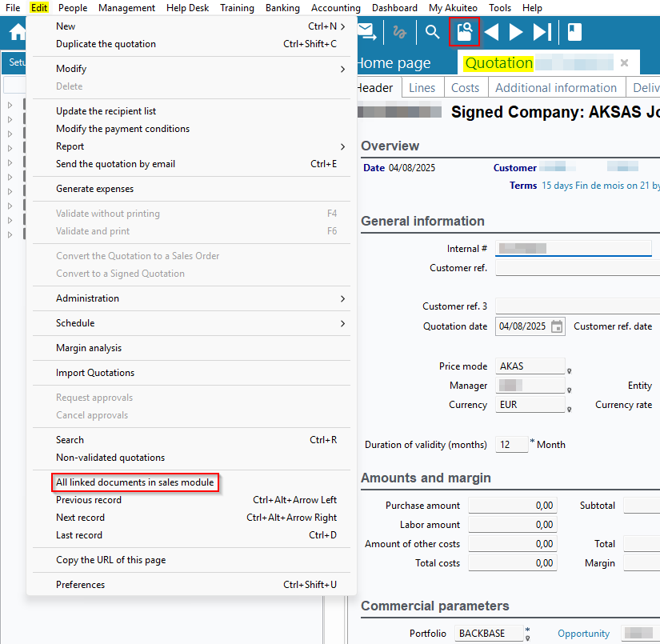
Task: Open the Administration submenu
Action: tap(192, 298)
